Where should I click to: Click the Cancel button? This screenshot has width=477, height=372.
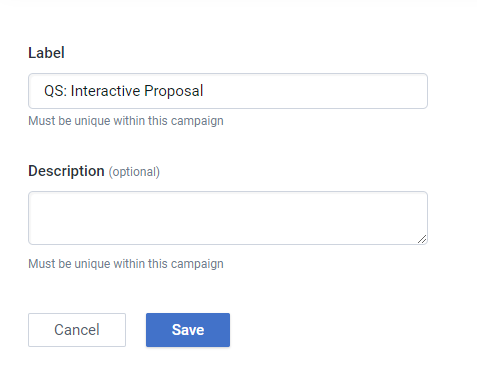point(77,330)
